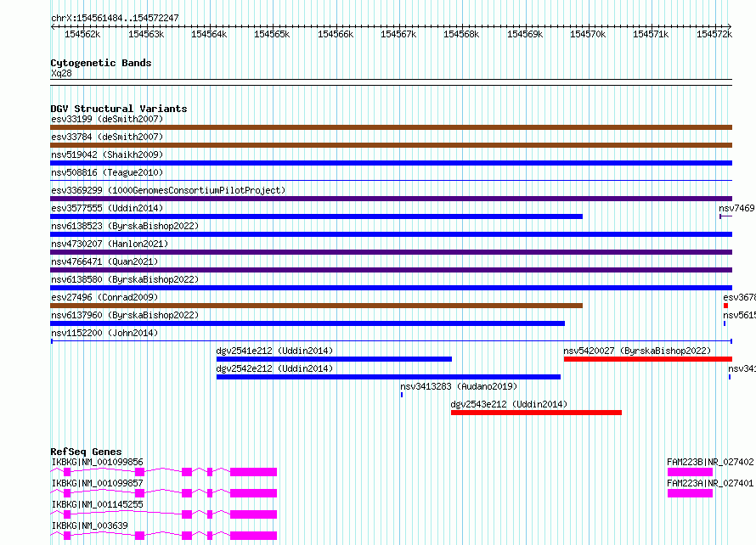
Task: Click the last exon of IKBKG|NM_003639
Action: point(254,536)
